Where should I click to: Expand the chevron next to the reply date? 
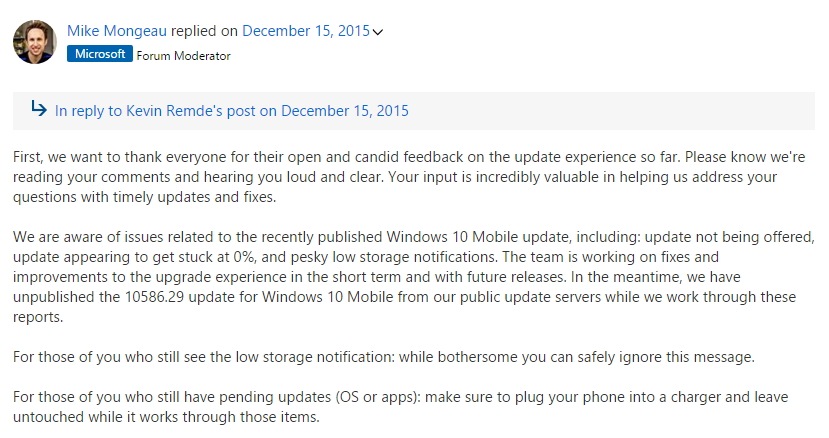pyautogui.click(x=377, y=32)
